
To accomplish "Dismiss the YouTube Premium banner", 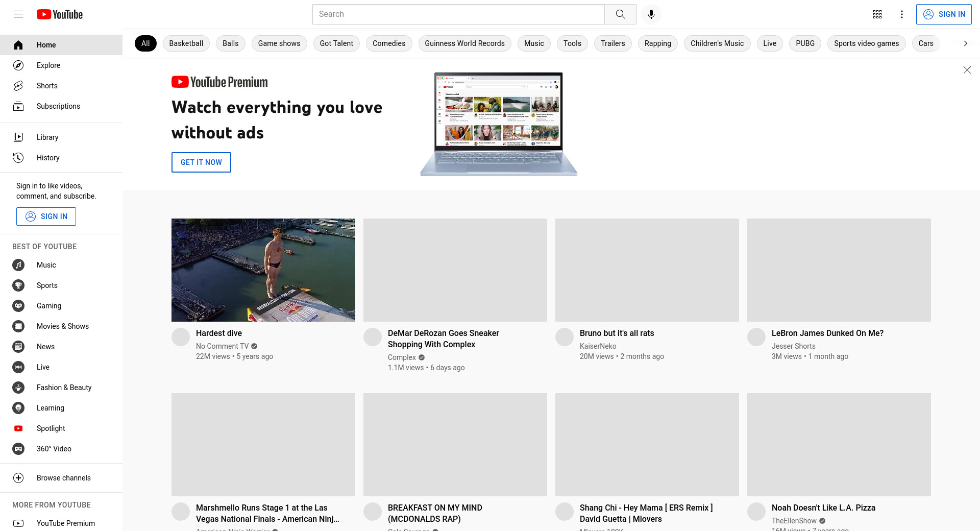I will pyautogui.click(x=967, y=70).
